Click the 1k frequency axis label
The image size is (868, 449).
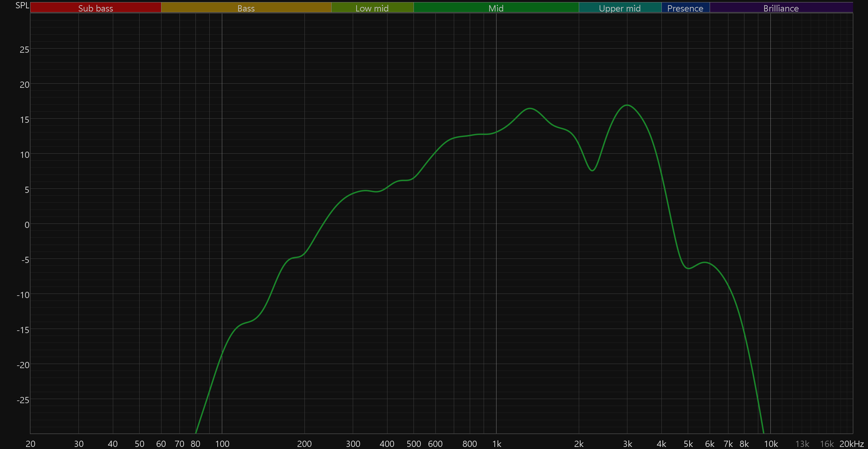[497, 444]
